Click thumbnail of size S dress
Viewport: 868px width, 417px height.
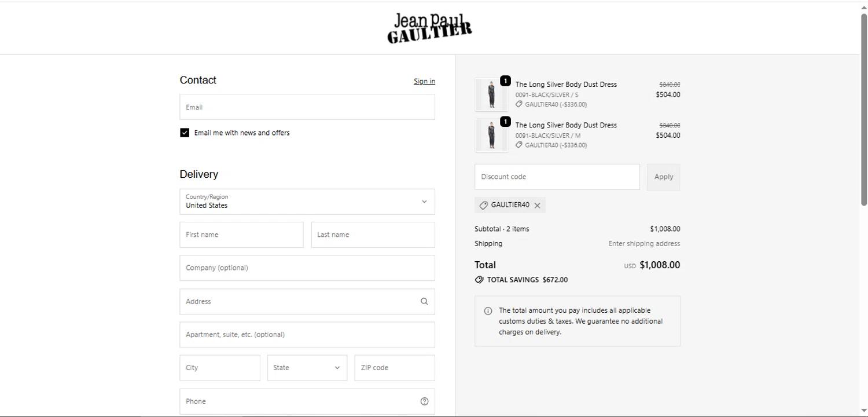click(x=491, y=94)
